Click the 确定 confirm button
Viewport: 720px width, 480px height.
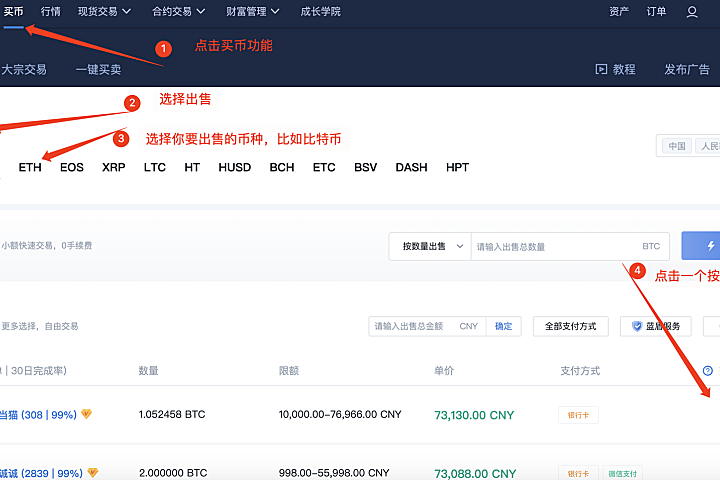(x=503, y=326)
